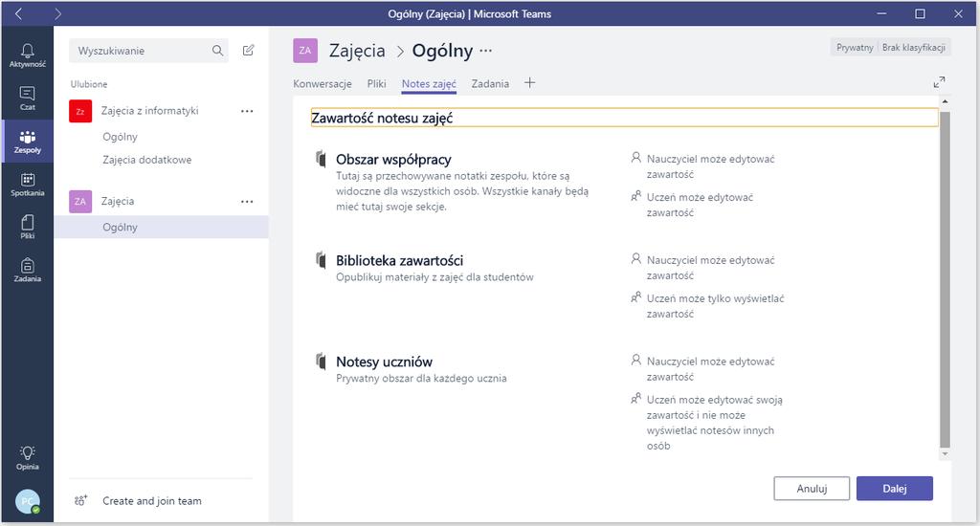
Task: Expand the tab to full screen
Action: pyautogui.click(x=939, y=82)
